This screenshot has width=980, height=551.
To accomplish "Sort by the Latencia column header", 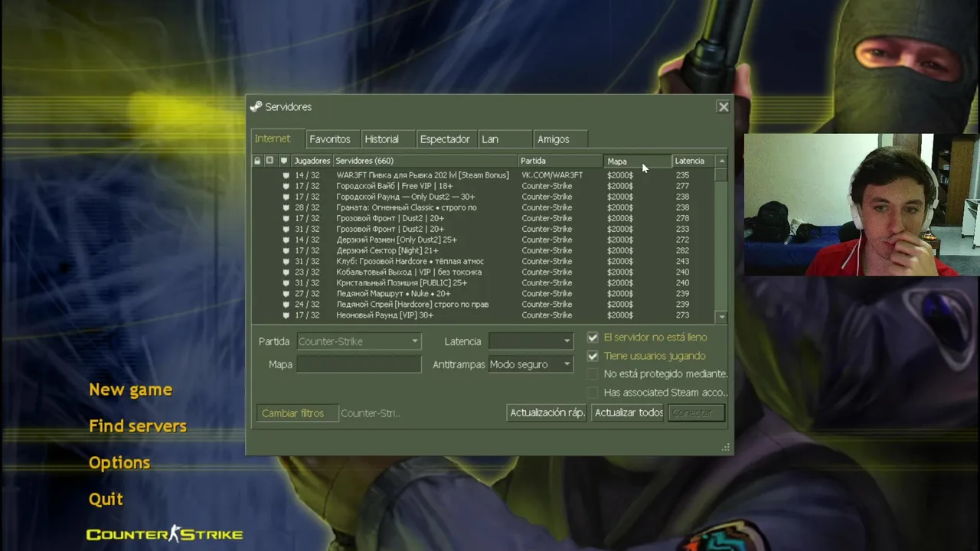I will [x=694, y=161].
